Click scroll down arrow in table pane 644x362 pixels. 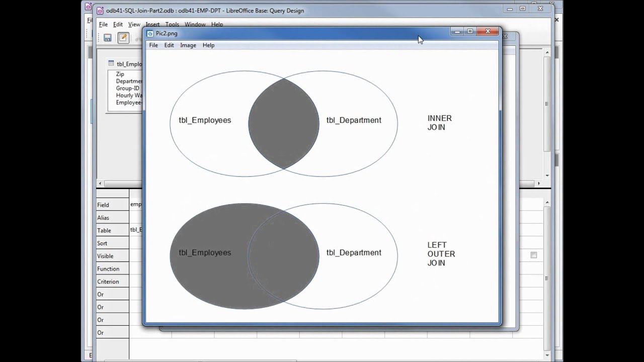547,176
